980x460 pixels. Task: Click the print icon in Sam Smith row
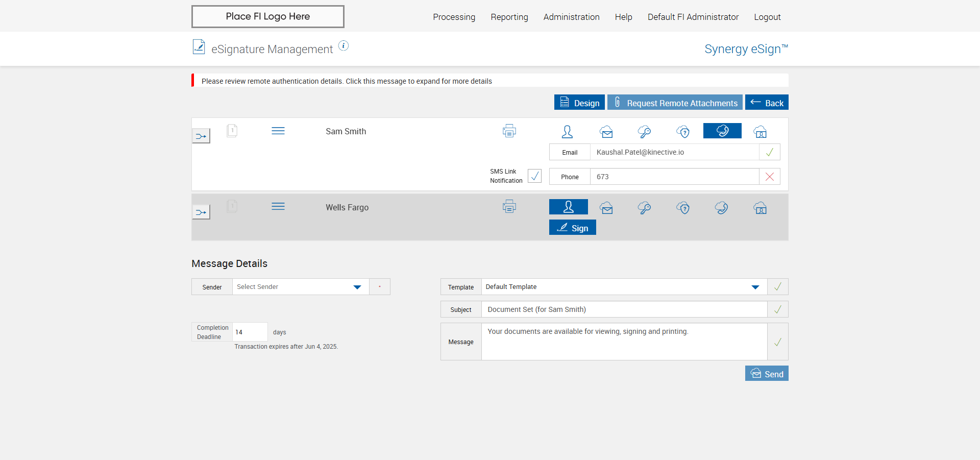509,131
